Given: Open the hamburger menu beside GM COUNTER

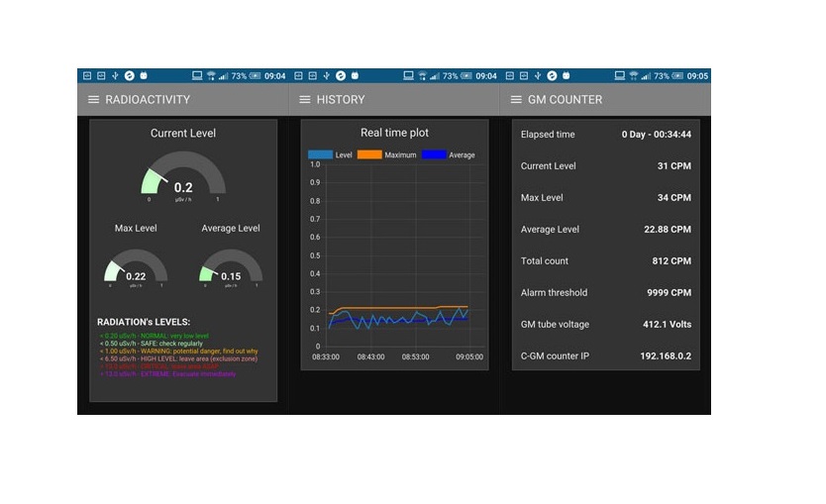Looking at the screenshot, I should 516,100.
